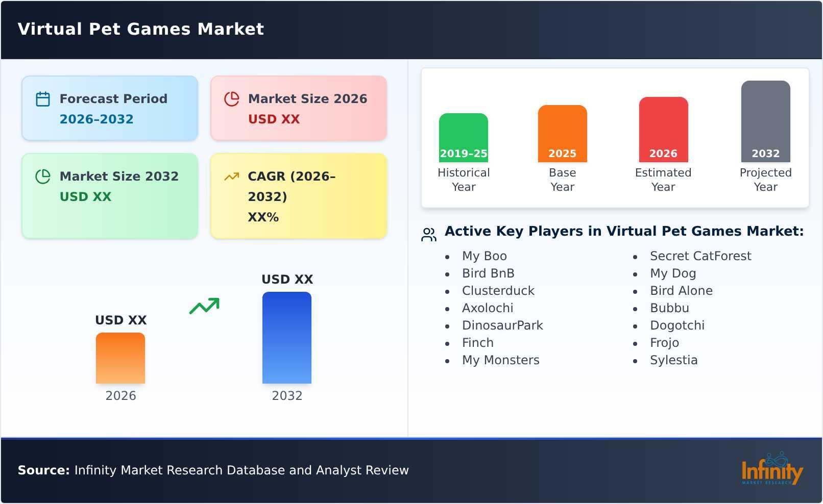The image size is (823, 504).
Task: Click the green growth arrow between the bars
Action: (204, 306)
